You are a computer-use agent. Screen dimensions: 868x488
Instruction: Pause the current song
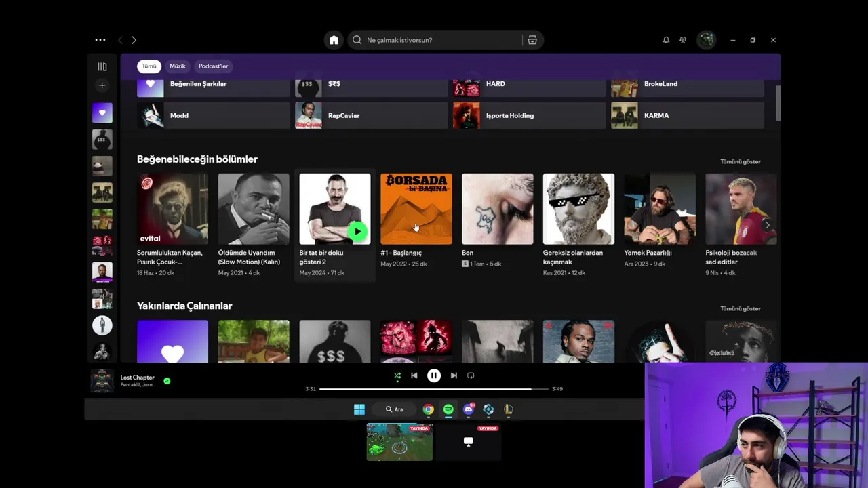point(434,375)
